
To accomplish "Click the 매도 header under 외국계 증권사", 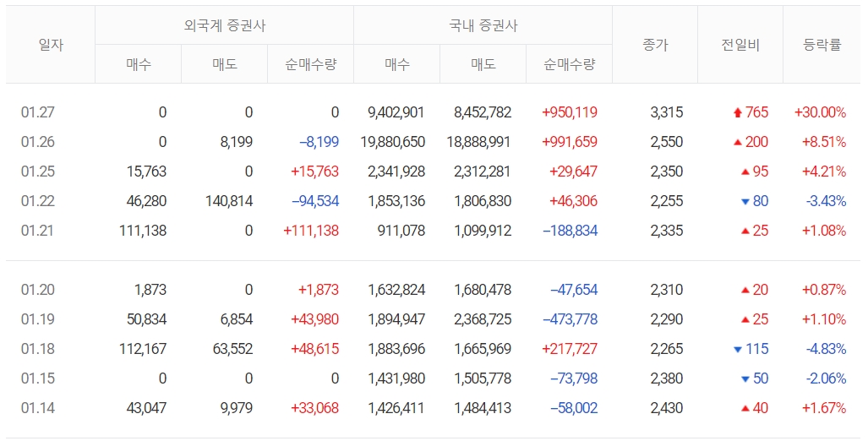I will tap(225, 65).
